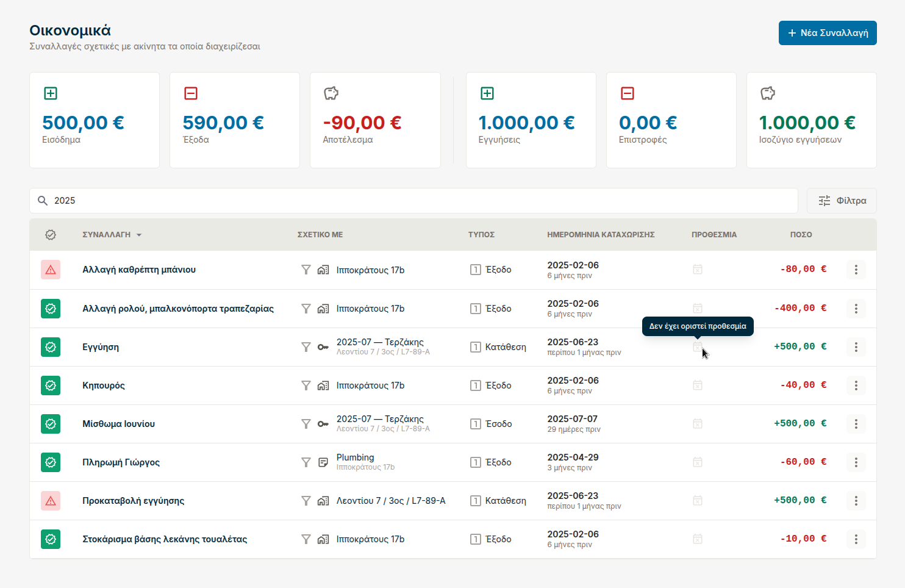This screenshot has width=905, height=588.
Task: Open the Πληρωμή Γιώργος transaction
Action: click(x=121, y=462)
